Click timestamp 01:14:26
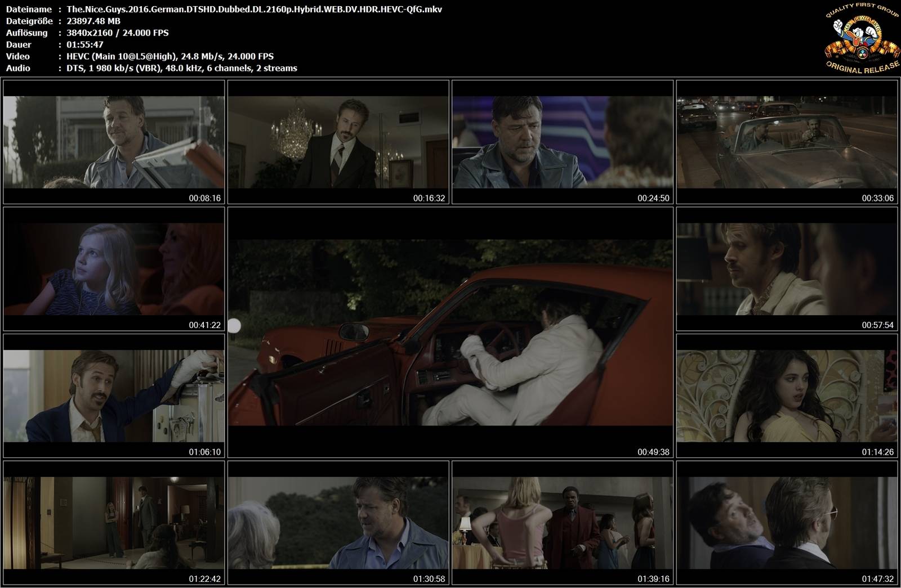The image size is (901, 588). pyautogui.click(x=878, y=452)
